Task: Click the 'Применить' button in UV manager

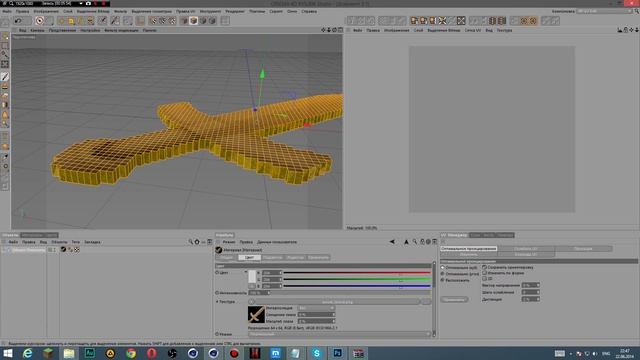Action: click(454, 299)
